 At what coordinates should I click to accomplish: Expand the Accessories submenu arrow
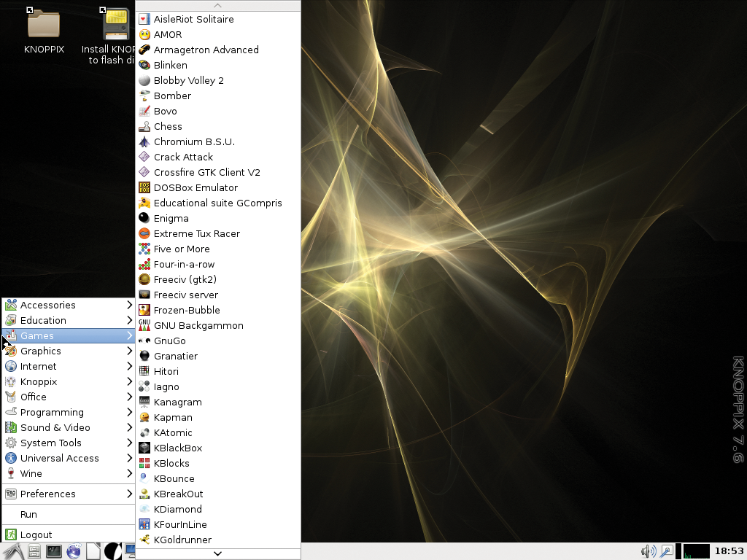[129, 305]
